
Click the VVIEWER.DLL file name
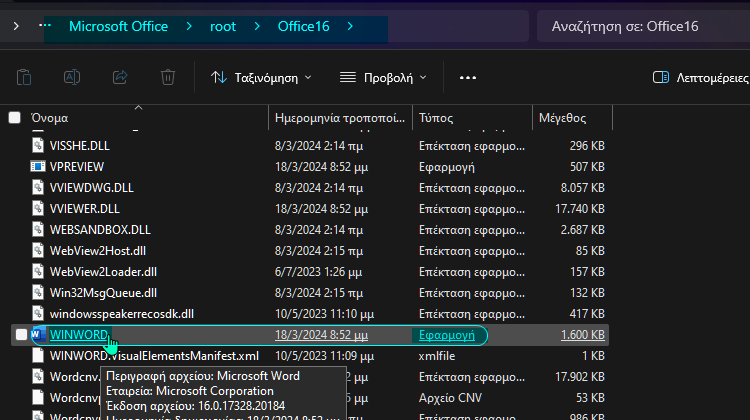coord(85,209)
